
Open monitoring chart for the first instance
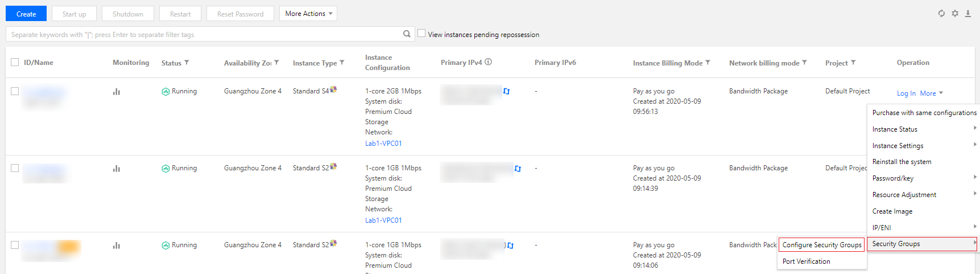pos(117,92)
